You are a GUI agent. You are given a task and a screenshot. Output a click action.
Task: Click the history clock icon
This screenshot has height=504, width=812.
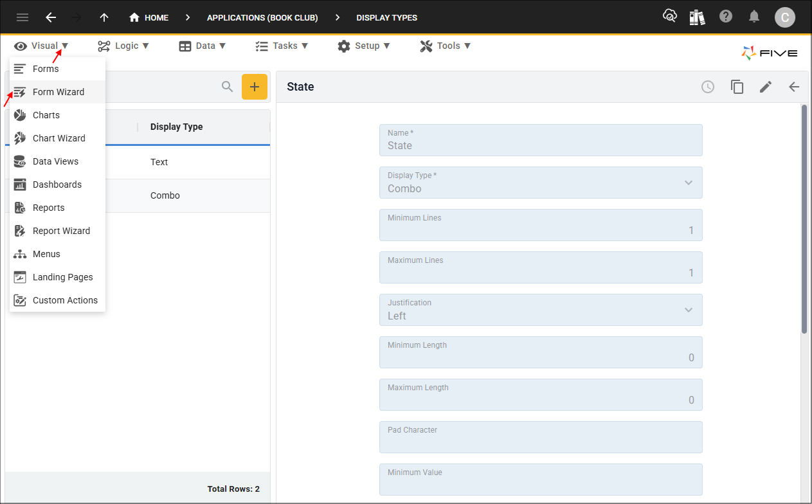708,87
